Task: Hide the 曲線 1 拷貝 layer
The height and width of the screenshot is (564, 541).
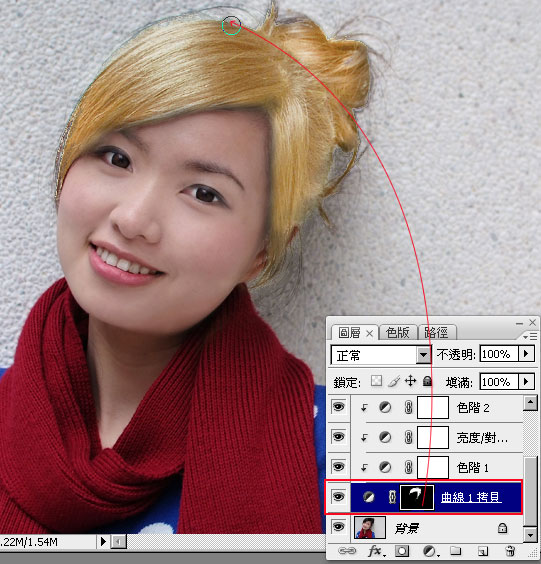Action: pyautogui.click(x=338, y=497)
